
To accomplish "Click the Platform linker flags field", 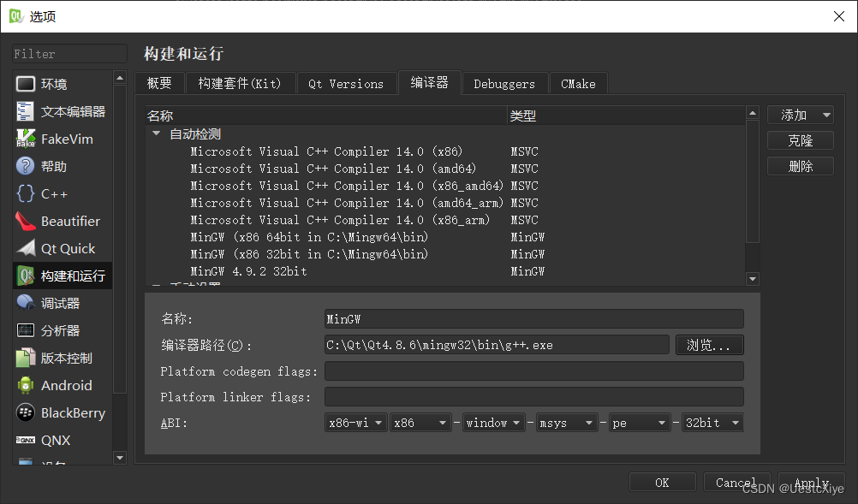I will [x=534, y=397].
